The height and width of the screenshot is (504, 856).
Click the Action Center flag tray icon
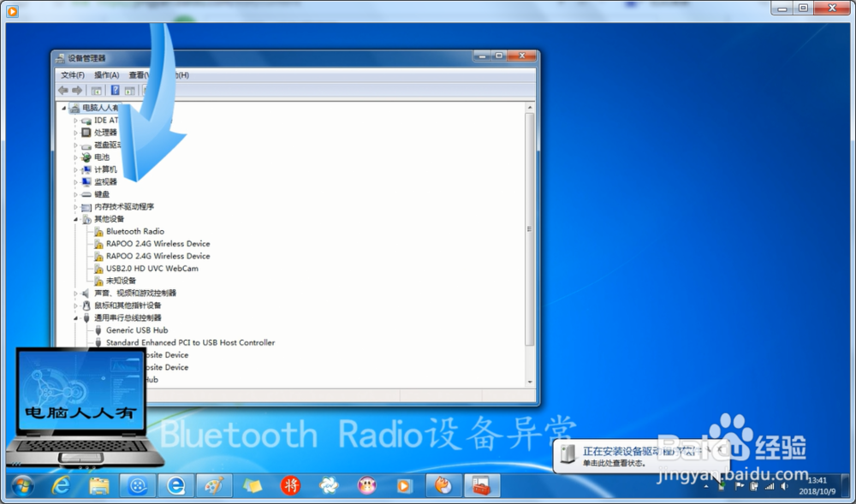pyautogui.click(x=740, y=486)
